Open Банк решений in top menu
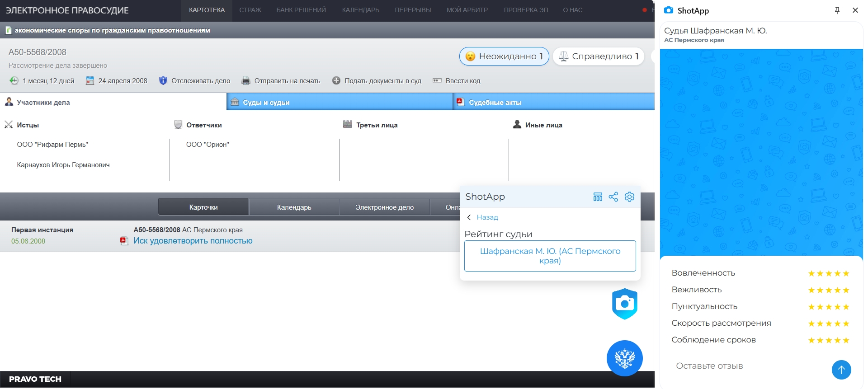The image size is (868, 389). (301, 10)
